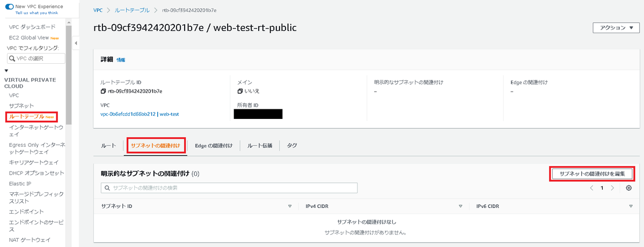The height and width of the screenshot is (247, 644).
Task: Collapse the Virtual Private Cloud section
Action: click(6, 70)
